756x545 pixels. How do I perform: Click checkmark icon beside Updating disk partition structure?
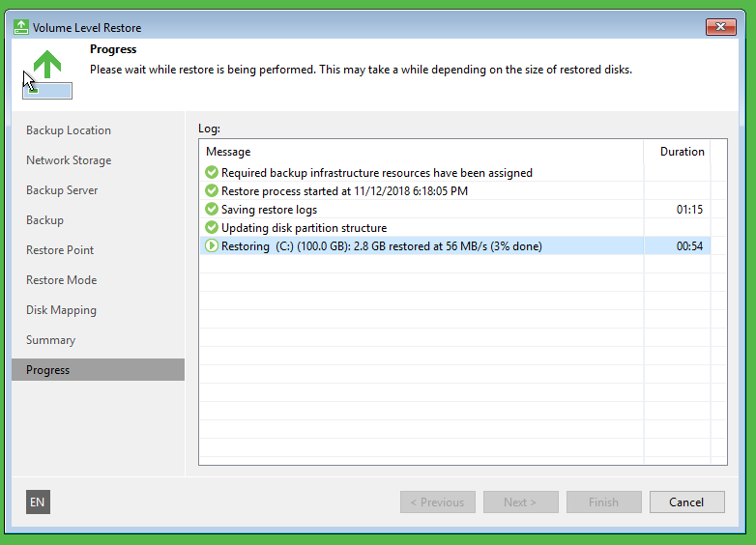coord(212,228)
